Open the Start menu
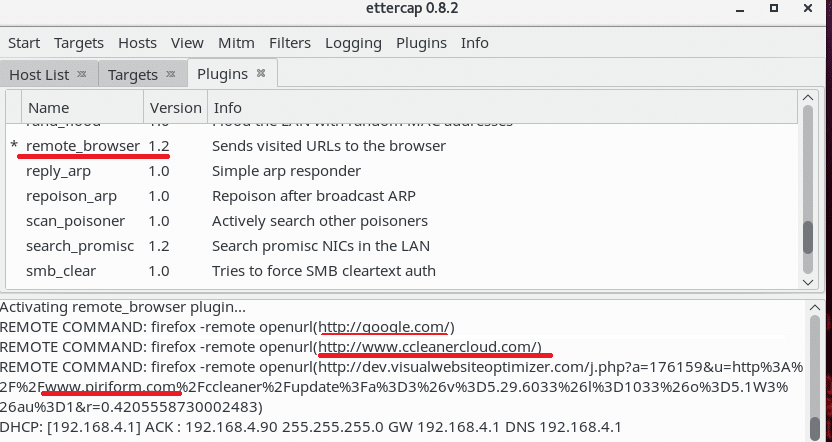This screenshot has height=442, width=832. (x=24, y=43)
